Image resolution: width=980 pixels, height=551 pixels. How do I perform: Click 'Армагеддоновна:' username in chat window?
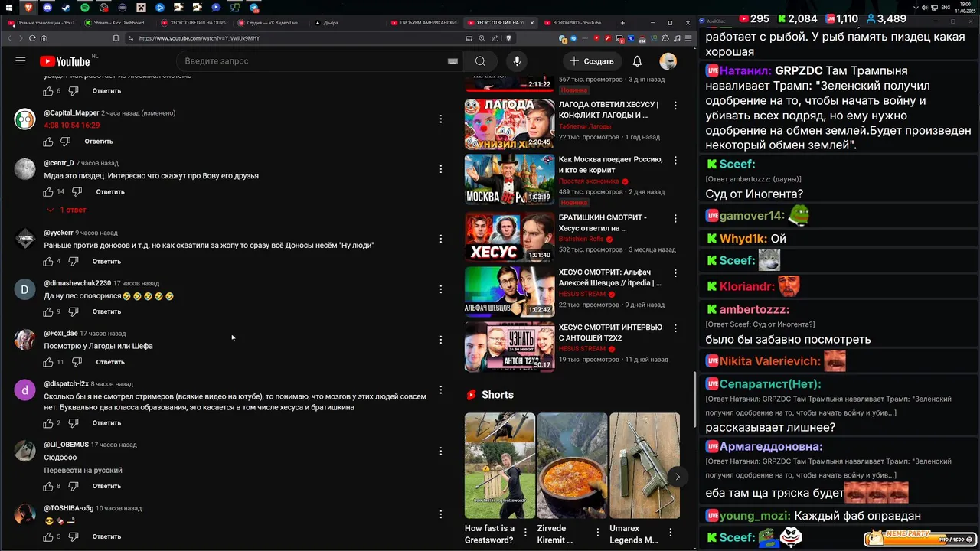pos(771,446)
